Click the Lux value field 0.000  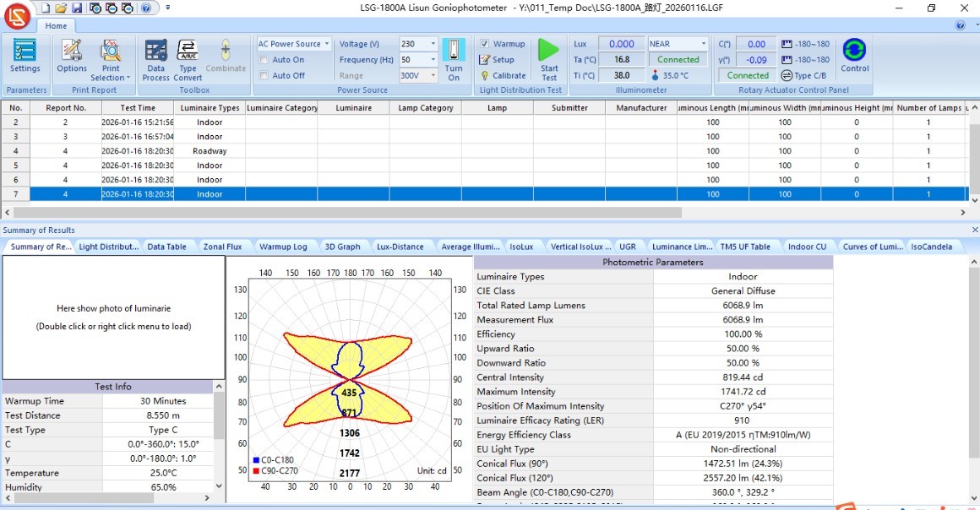point(621,44)
